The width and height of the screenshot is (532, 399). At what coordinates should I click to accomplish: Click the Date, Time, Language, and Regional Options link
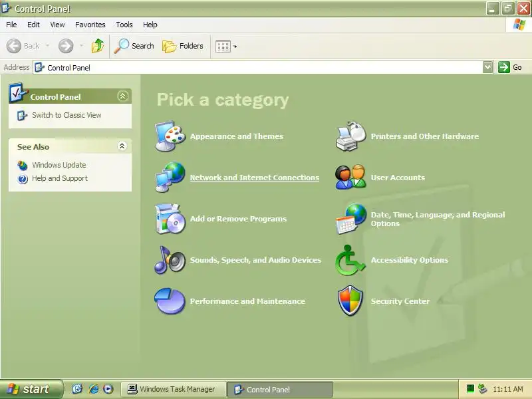pyautogui.click(x=438, y=219)
